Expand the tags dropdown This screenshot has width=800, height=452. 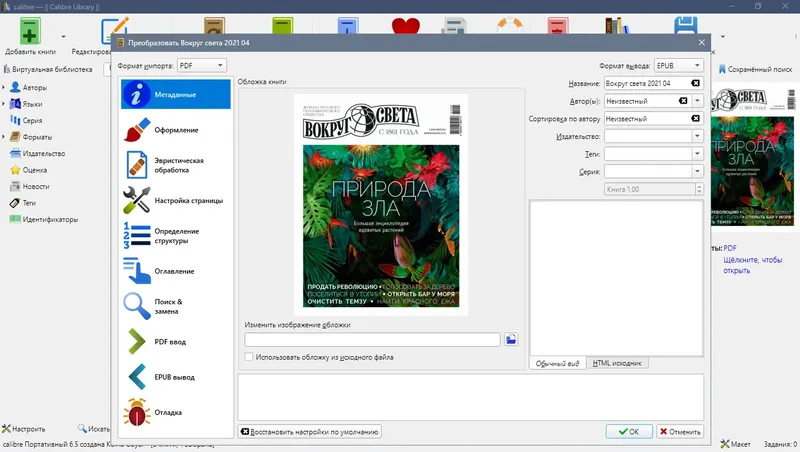[x=697, y=154]
